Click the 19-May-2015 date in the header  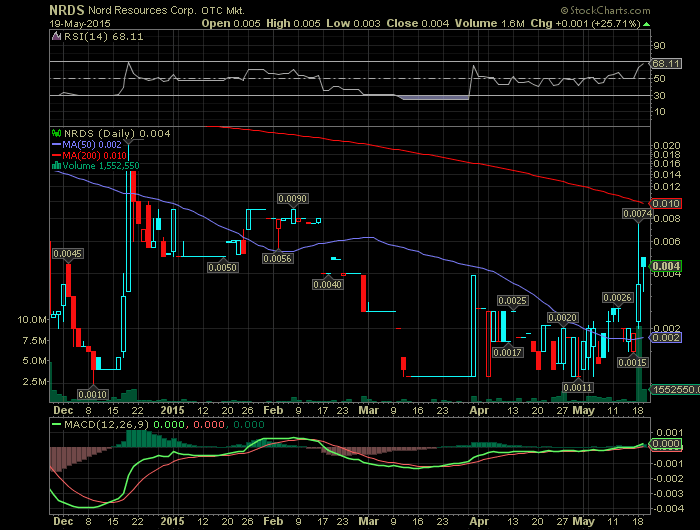point(80,24)
